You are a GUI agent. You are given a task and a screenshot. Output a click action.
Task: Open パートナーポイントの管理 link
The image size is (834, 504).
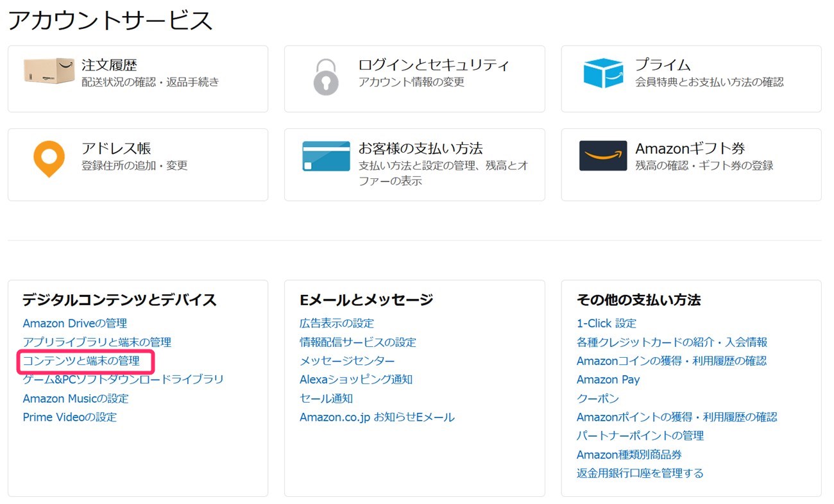[640, 435]
